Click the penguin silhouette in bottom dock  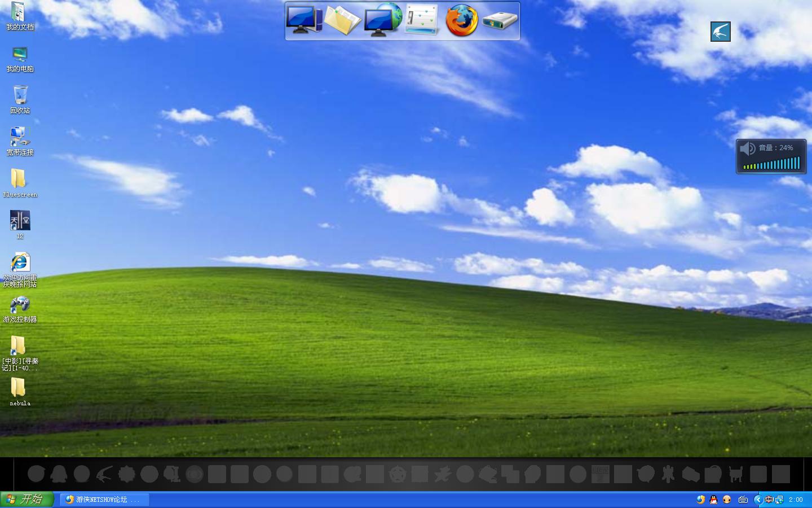pos(59,474)
